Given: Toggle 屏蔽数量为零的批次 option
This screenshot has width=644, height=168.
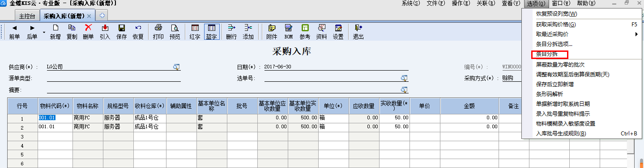Looking at the screenshot, I should [x=582, y=65].
